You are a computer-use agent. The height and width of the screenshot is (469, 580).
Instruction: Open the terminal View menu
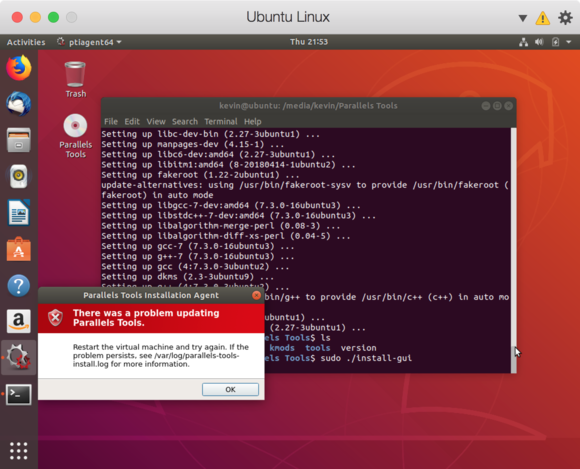tap(156, 121)
